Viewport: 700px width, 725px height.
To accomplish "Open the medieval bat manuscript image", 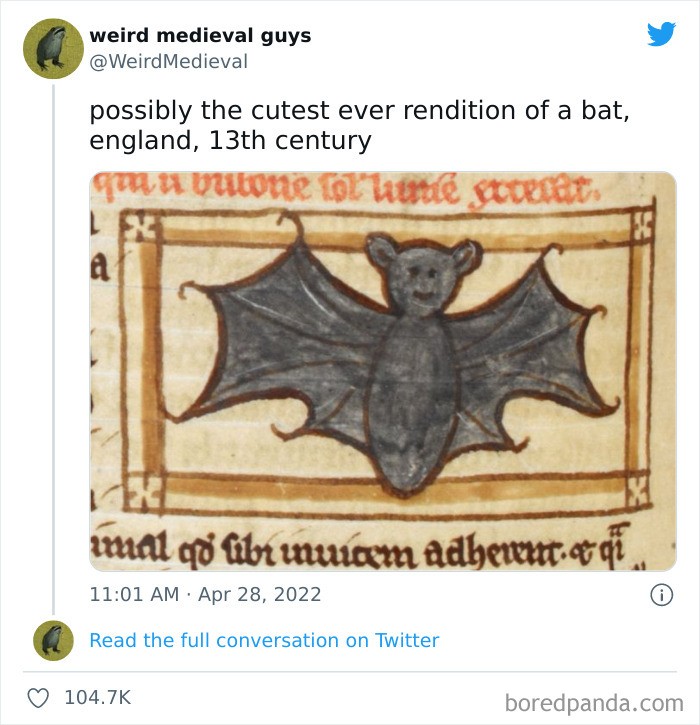I will click(383, 371).
